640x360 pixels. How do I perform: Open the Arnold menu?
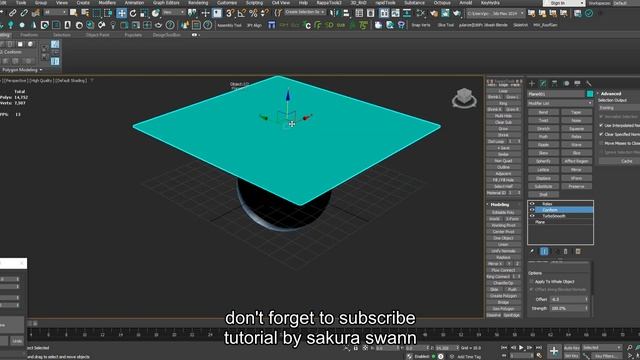click(x=466, y=3)
